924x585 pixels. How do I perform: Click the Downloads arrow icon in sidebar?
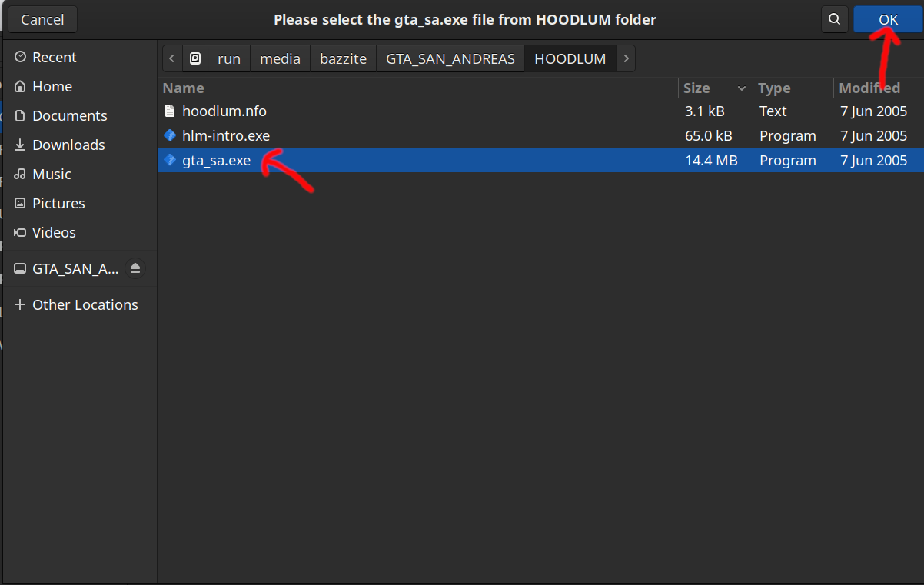20,145
